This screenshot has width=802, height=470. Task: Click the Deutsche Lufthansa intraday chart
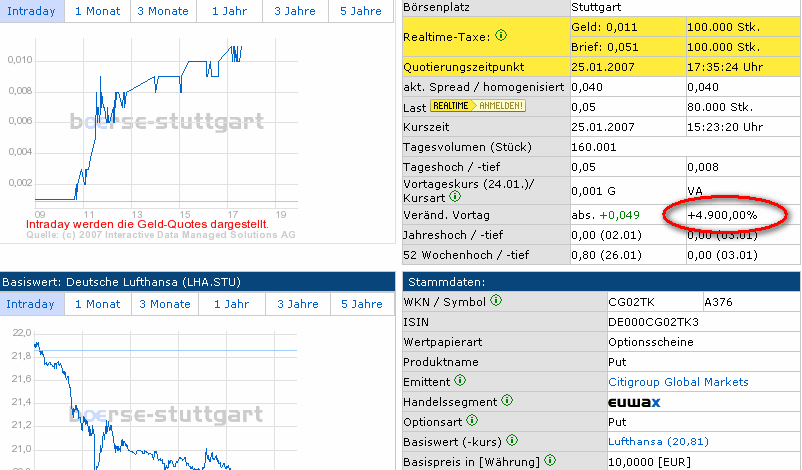click(x=160, y=400)
